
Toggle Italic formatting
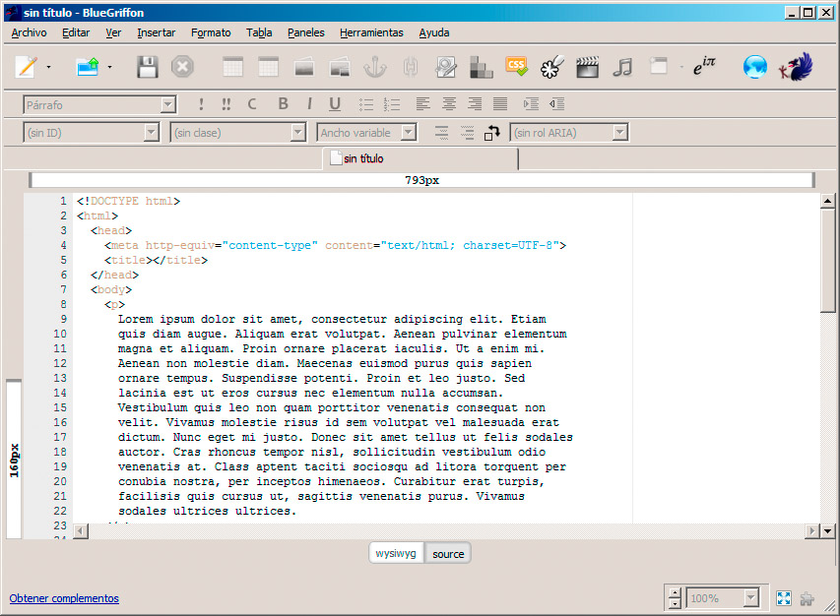(x=309, y=104)
